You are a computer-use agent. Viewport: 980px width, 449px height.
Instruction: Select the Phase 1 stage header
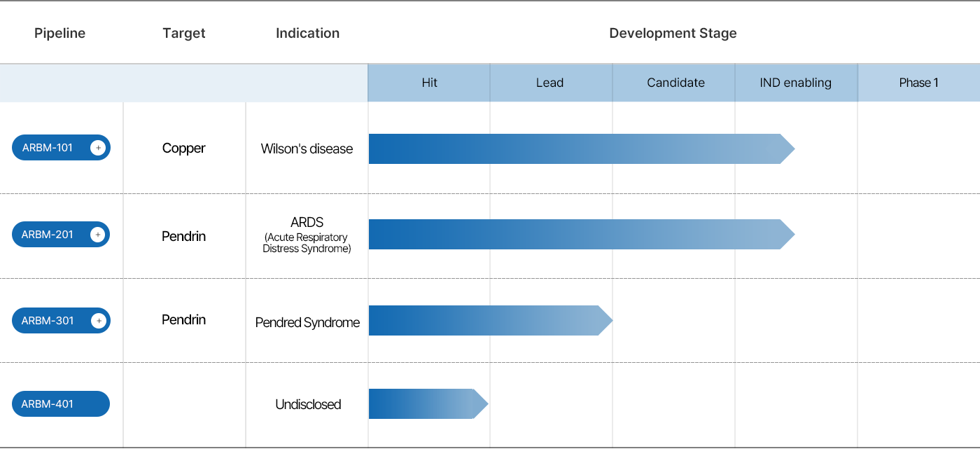(x=918, y=83)
